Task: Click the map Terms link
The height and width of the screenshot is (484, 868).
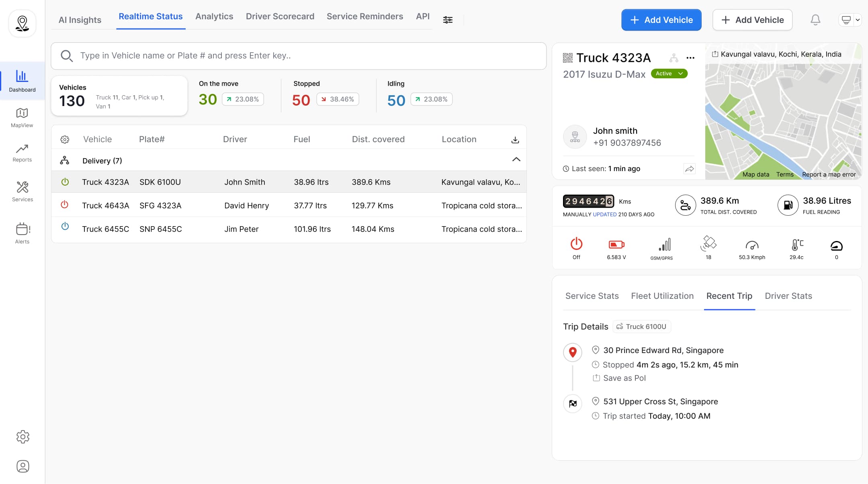Action: [785, 174]
